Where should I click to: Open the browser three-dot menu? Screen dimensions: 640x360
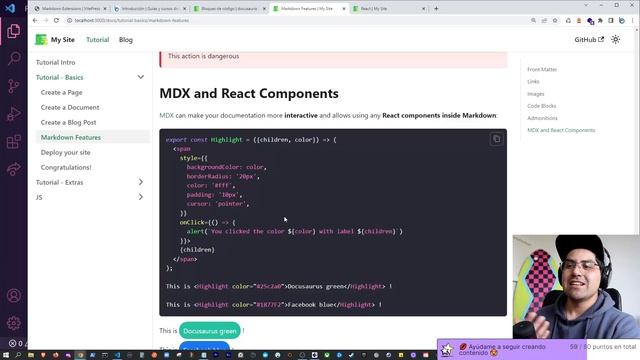(633, 20)
